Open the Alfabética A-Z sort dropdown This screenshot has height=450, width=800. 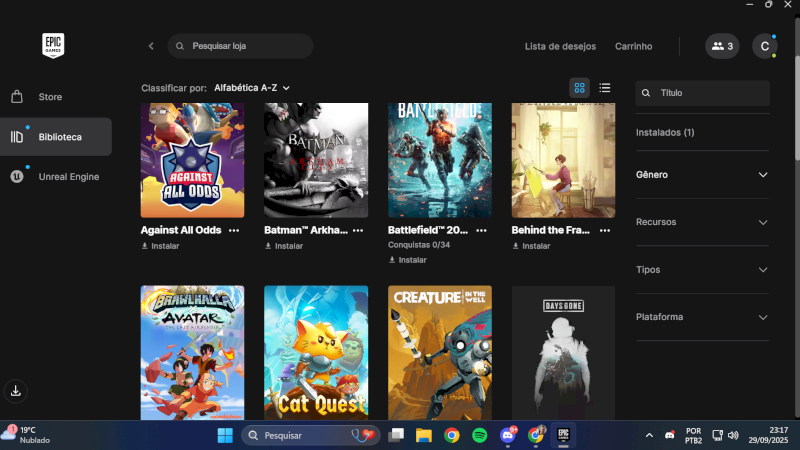pos(251,88)
